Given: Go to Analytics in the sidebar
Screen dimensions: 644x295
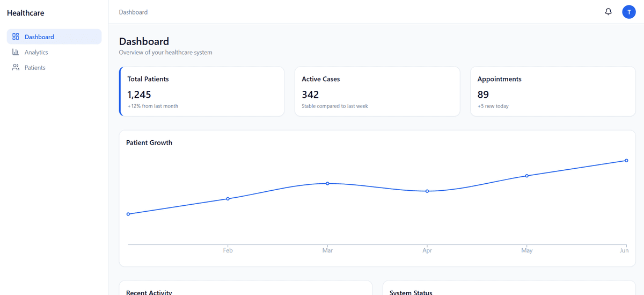Looking at the screenshot, I should click(36, 52).
